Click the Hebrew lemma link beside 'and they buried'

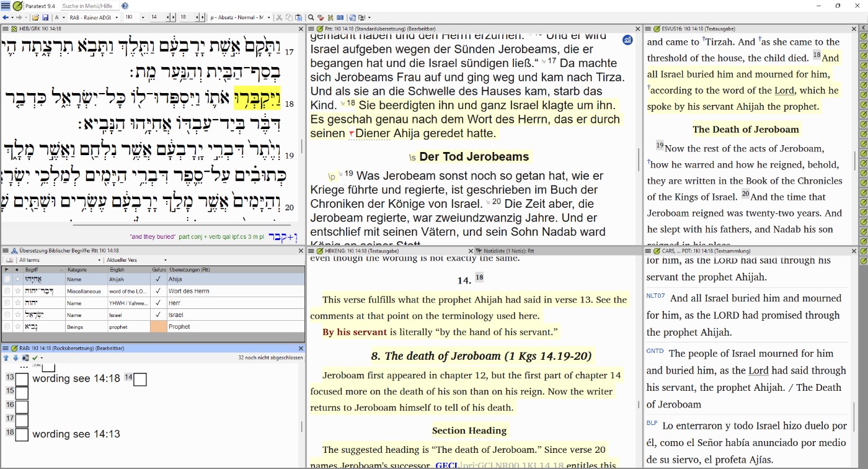click(283, 236)
